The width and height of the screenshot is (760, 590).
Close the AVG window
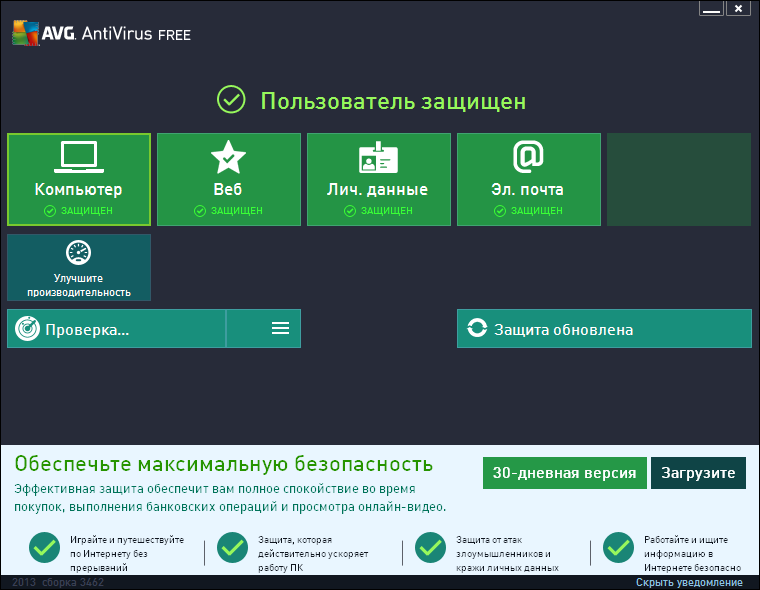(738, 8)
